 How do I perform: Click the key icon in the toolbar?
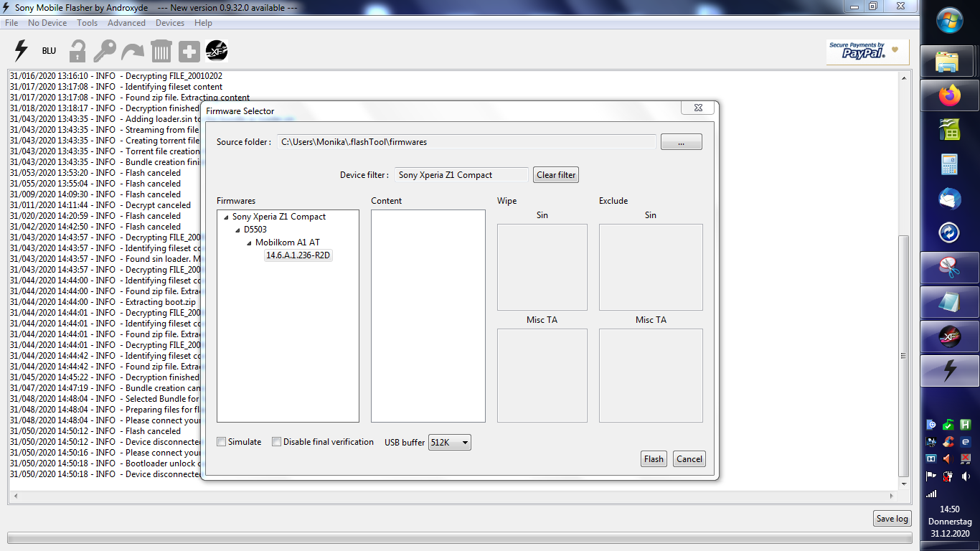[x=105, y=51]
